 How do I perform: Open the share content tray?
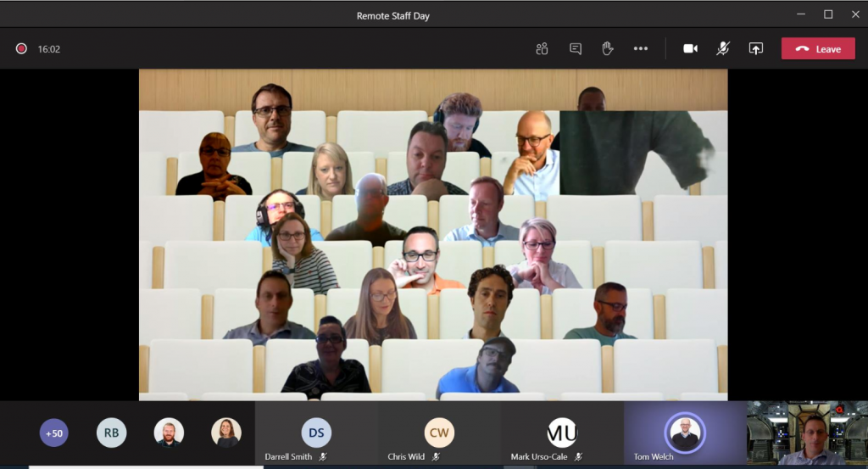(x=755, y=48)
